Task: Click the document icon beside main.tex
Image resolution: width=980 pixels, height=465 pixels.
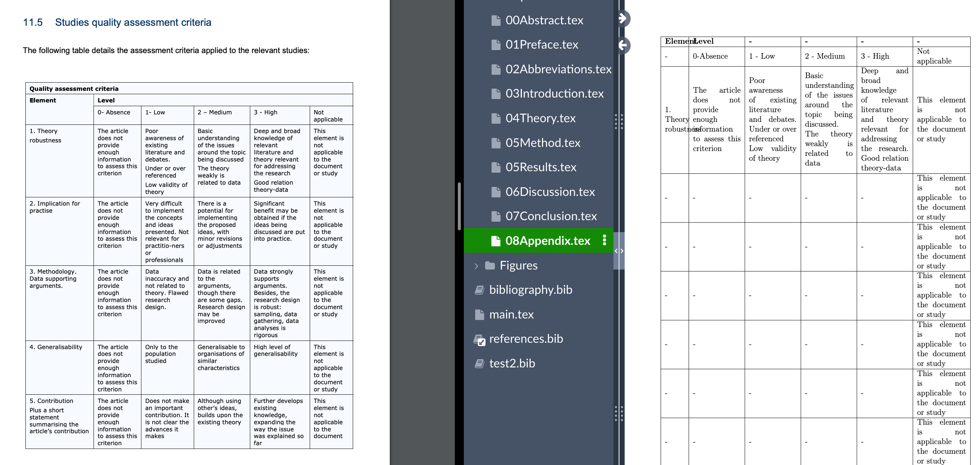Action: [x=479, y=314]
